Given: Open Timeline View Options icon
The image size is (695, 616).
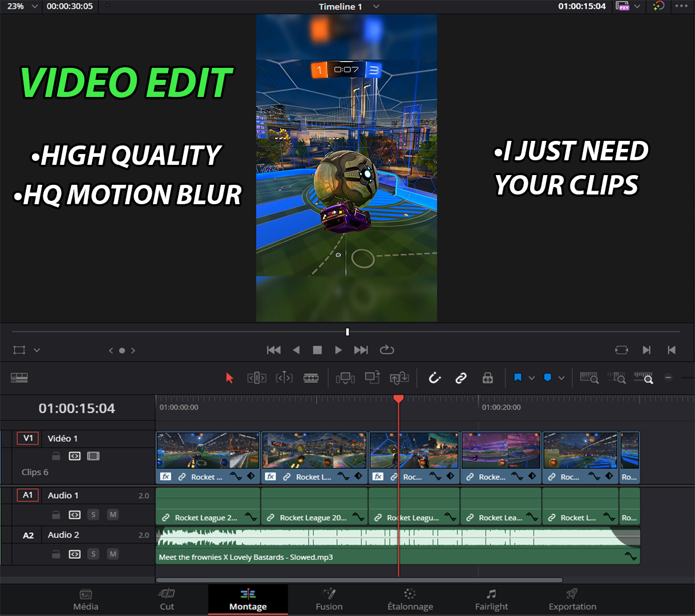Looking at the screenshot, I should pyautogui.click(x=19, y=378).
